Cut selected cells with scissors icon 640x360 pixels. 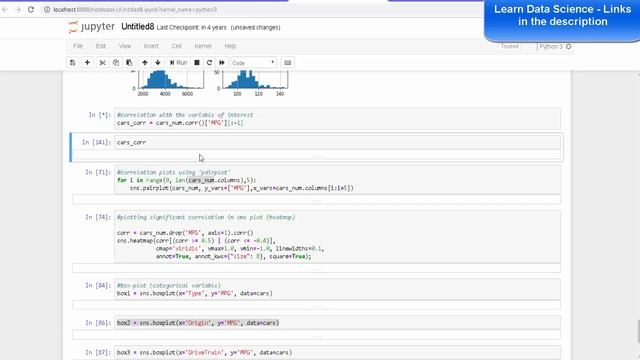point(102,62)
